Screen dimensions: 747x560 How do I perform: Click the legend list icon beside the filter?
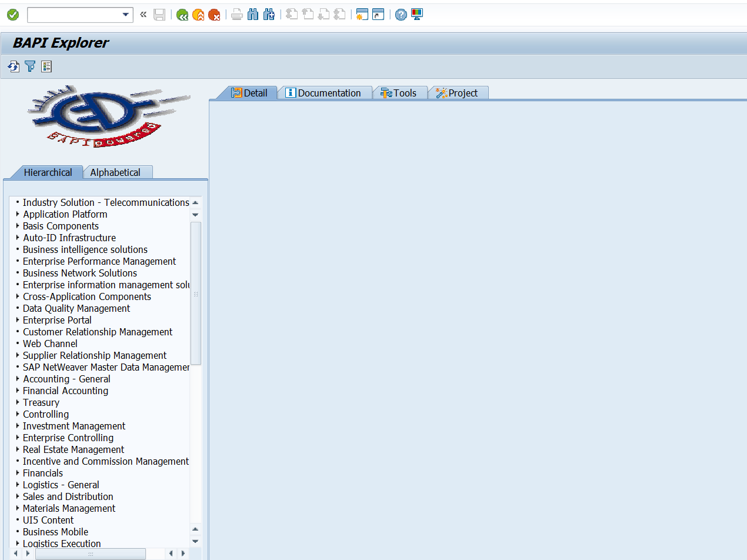coord(46,66)
